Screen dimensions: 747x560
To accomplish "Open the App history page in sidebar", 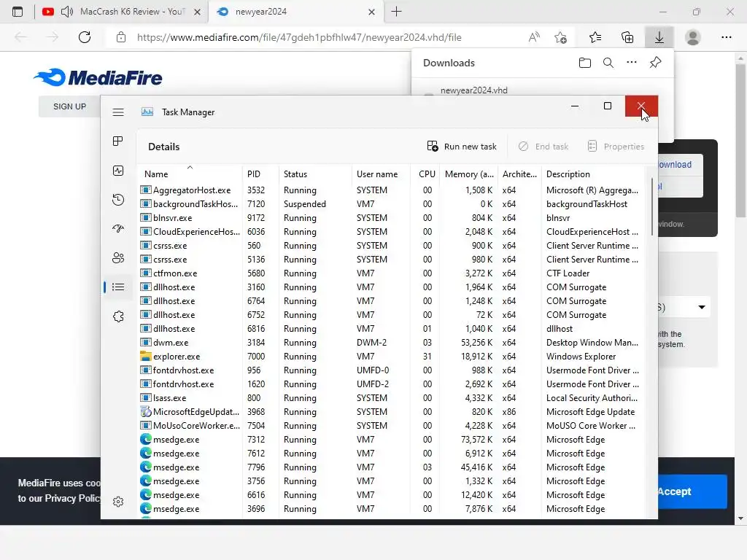I will [118, 200].
